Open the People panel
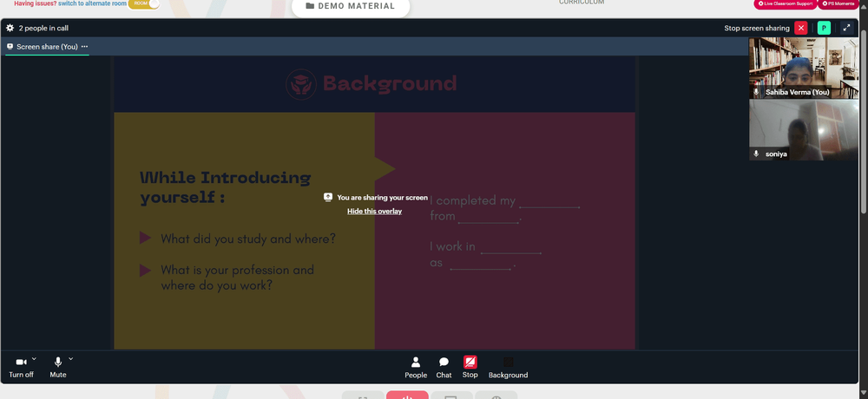Image resolution: width=868 pixels, height=399 pixels. point(416,368)
